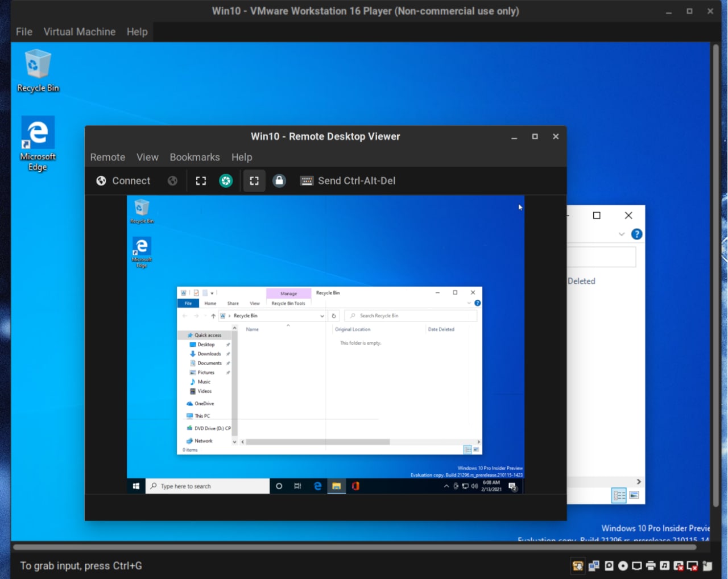The width and height of the screenshot is (728, 579).
Task: Select OneDrive in the remote navigation pane
Action: coord(200,403)
